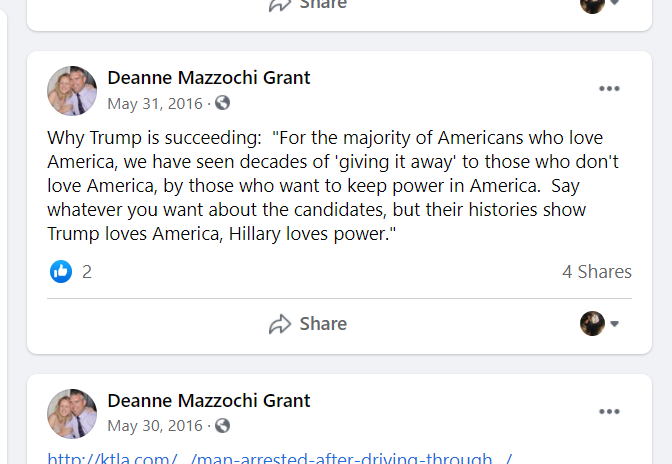Follow the ktla.com article link

280,458
